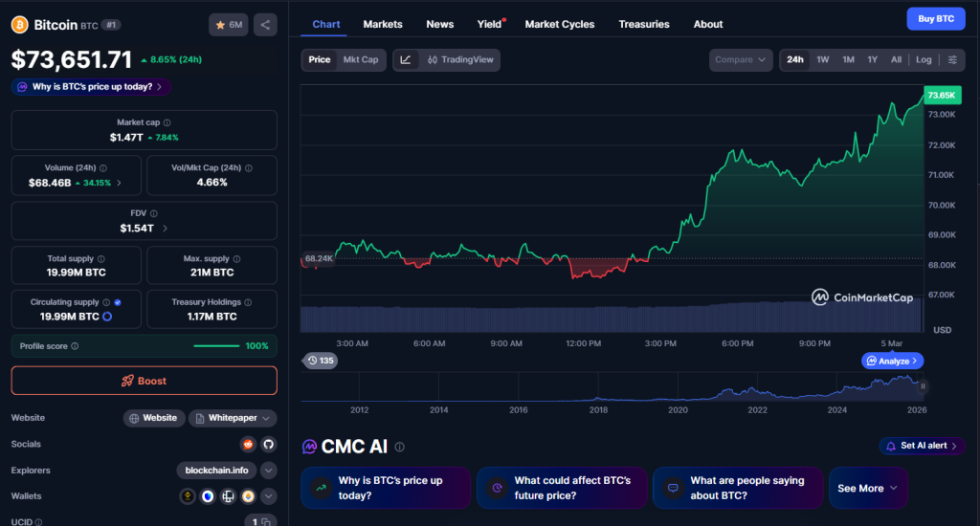
Task: Open the GitHub social link icon
Action: tap(268, 445)
